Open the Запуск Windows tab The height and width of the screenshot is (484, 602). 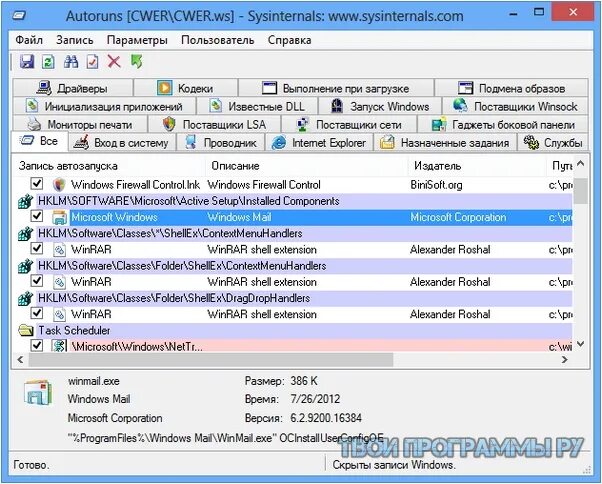pyautogui.click(x=380, y=106)
